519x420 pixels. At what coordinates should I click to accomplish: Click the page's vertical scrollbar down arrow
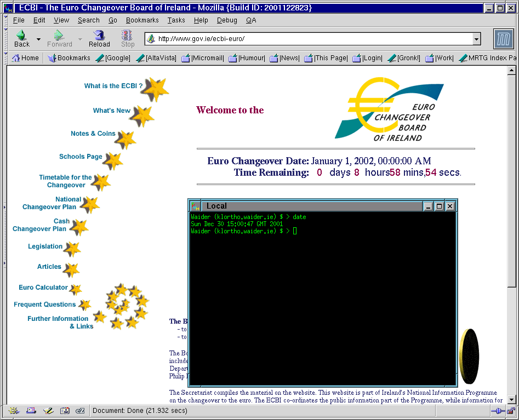click(x=511, y=400)
